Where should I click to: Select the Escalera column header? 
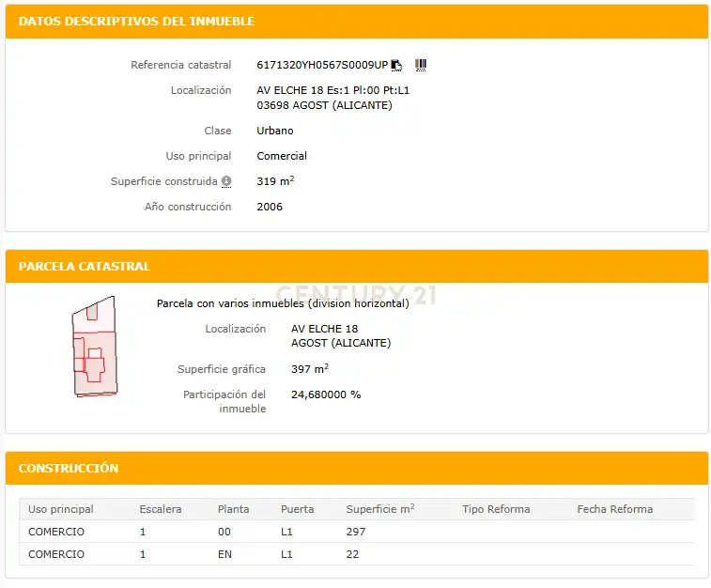pos(161,509)
